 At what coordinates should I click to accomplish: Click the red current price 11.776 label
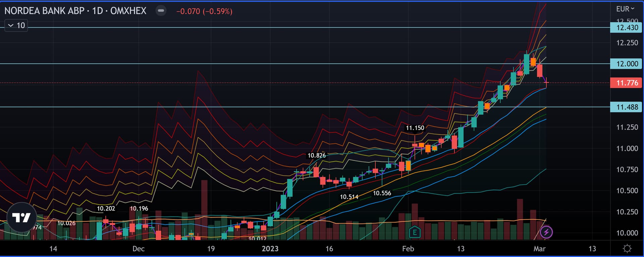tap(627, 83)
